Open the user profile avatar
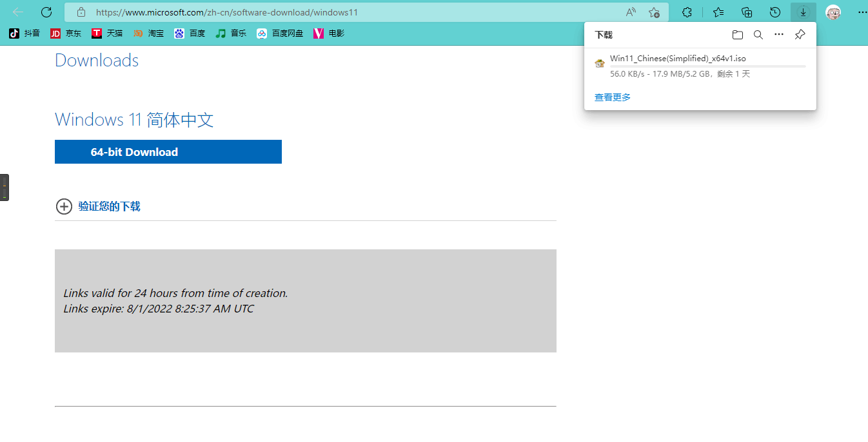The width and height of the screenshot is (868, 442). click(x=834, y=12)
